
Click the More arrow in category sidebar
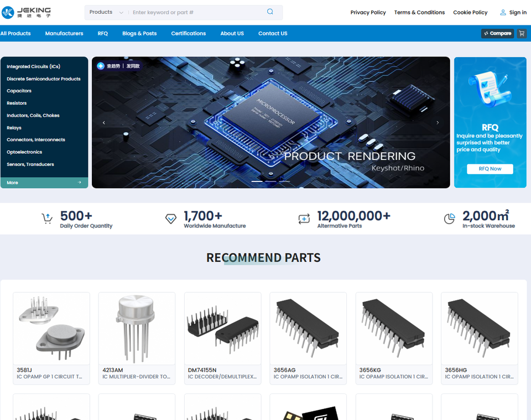tap(79, 182)
